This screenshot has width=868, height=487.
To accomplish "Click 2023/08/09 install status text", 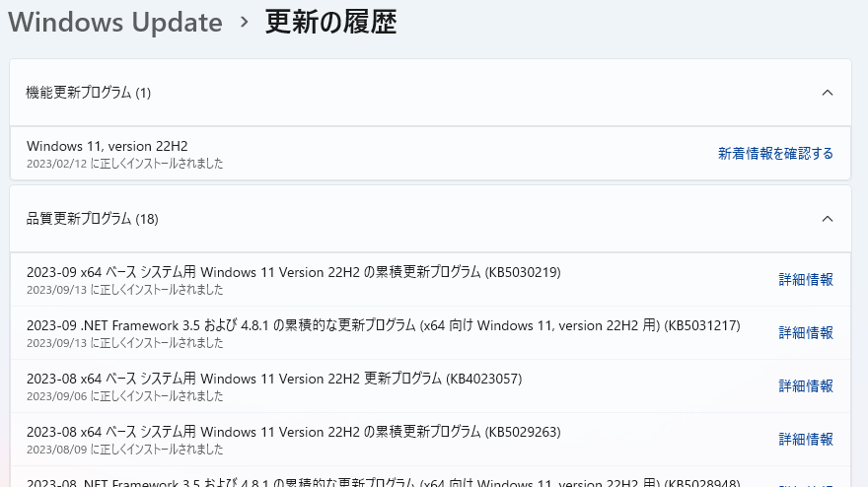I will click(x=124, y=449).
